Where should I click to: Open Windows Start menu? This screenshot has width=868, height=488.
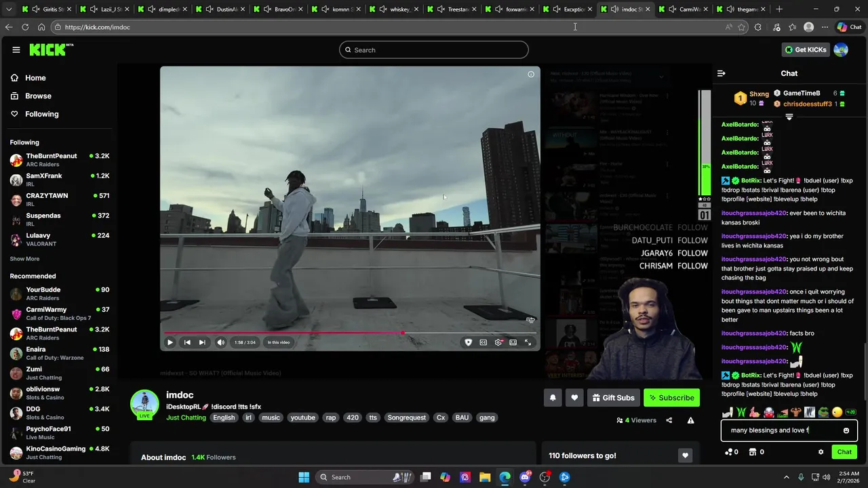[x=304, y=477]
